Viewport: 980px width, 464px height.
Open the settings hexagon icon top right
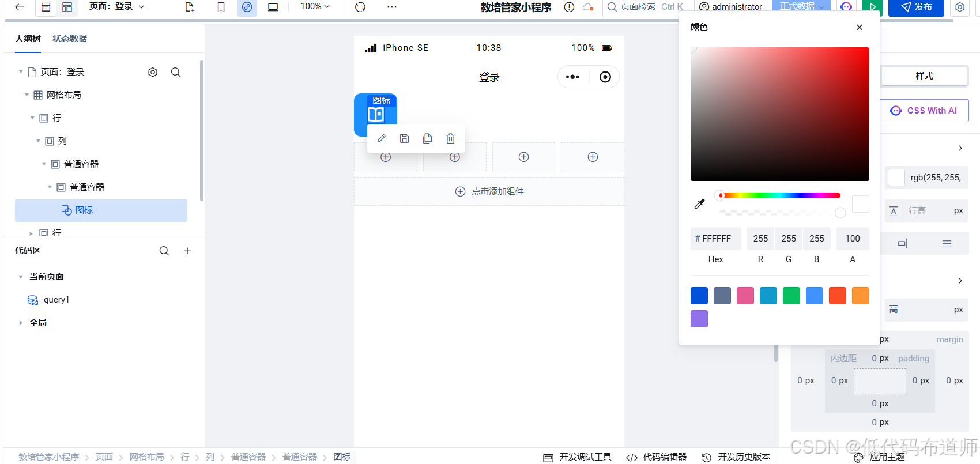[960, 7]
